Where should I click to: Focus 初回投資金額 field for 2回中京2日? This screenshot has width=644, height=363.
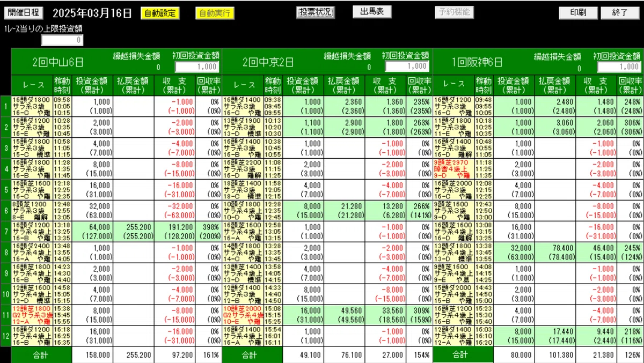tap(407, 66)
